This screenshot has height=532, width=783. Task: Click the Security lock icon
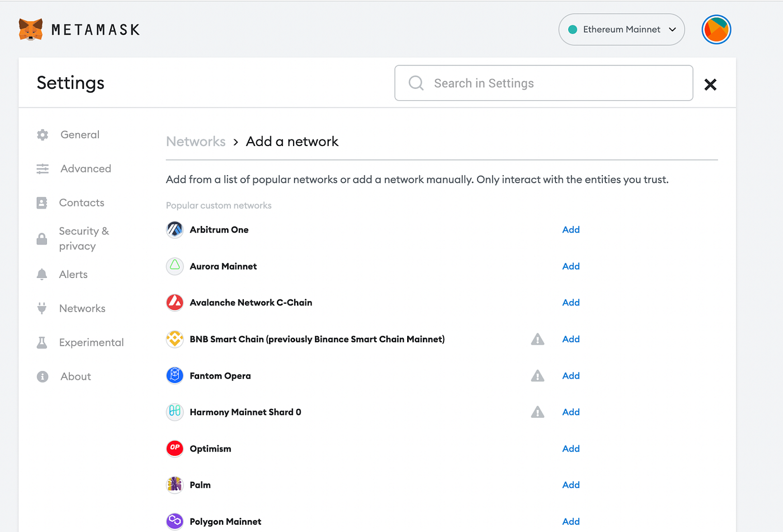pos(42,239)
